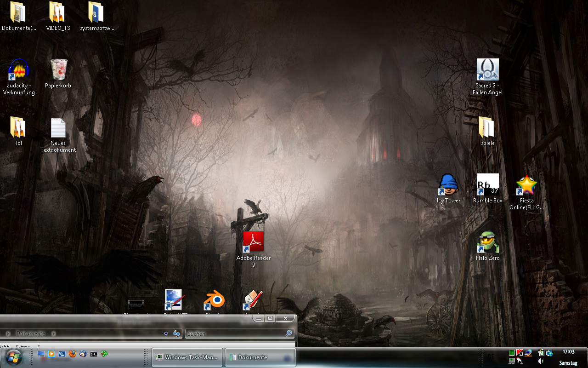Click the touchpad pointing device tray icon

[520, 361]
